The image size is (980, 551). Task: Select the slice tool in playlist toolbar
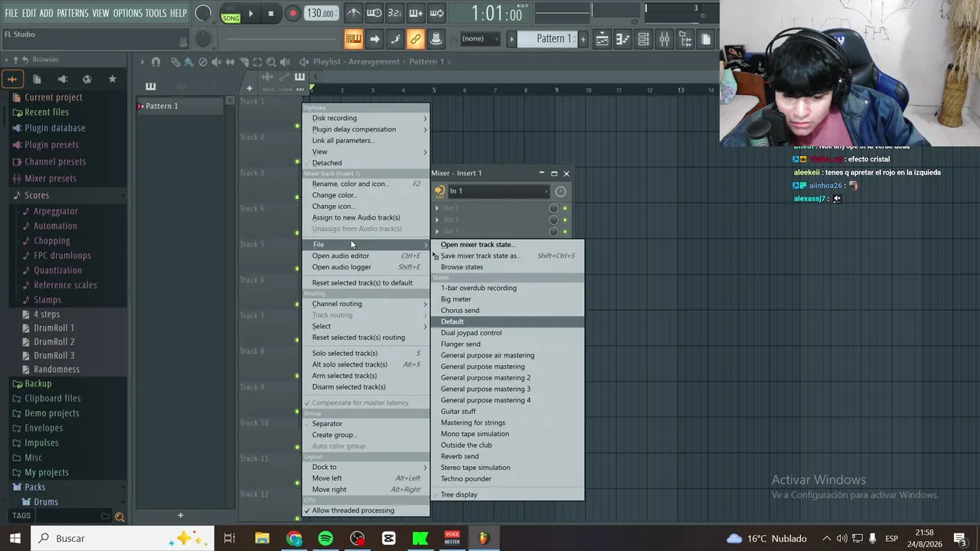click(243, 62)
